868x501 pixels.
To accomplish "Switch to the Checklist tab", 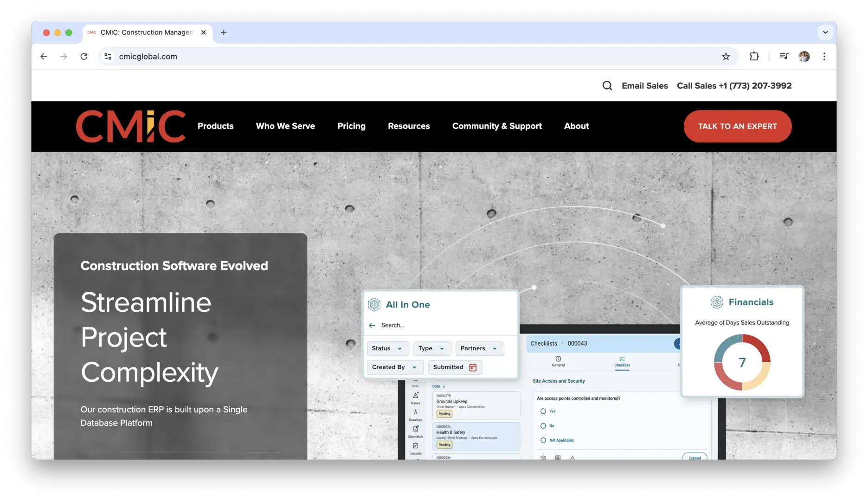I will pyautogui.click(x=622, y=361).
